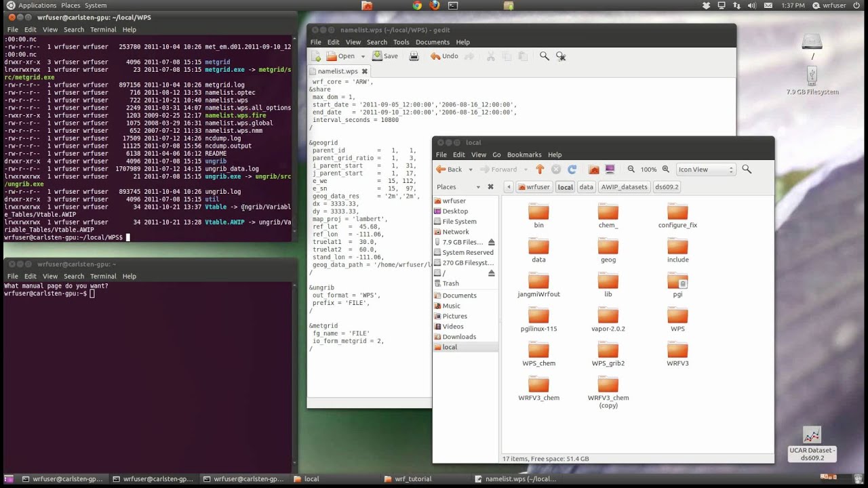
Task: Select the namelist.wps document tab
Action: (x=338, y=71)
